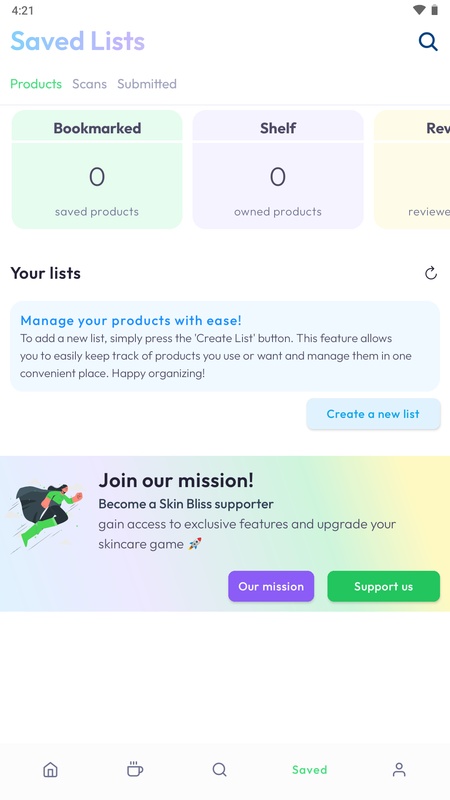Tap the Manage your products info banner
This screenshot has height=800, width=450.
225,346
